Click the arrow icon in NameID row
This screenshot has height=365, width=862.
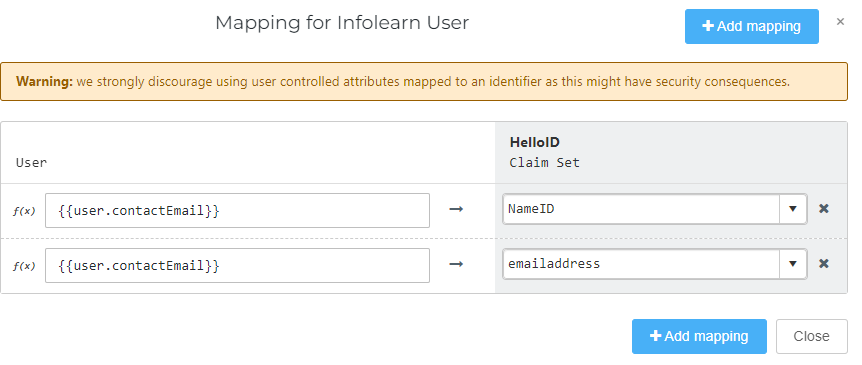(456, 209)
